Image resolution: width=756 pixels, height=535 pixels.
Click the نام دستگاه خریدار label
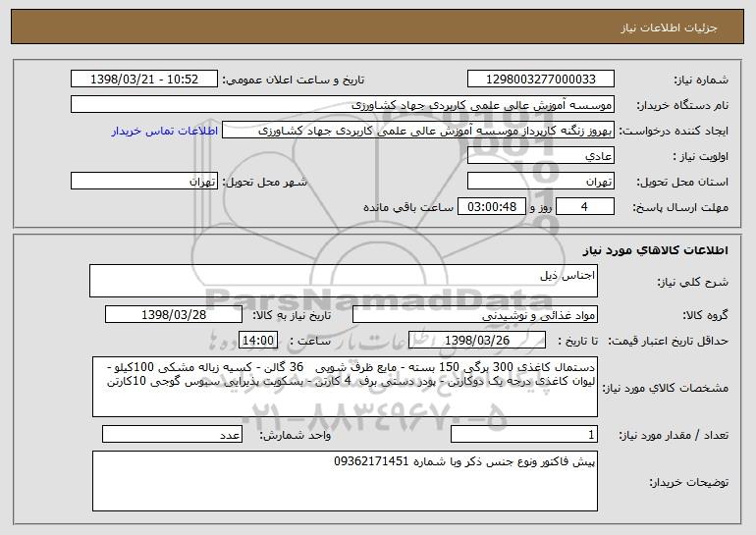pos(682,106)
